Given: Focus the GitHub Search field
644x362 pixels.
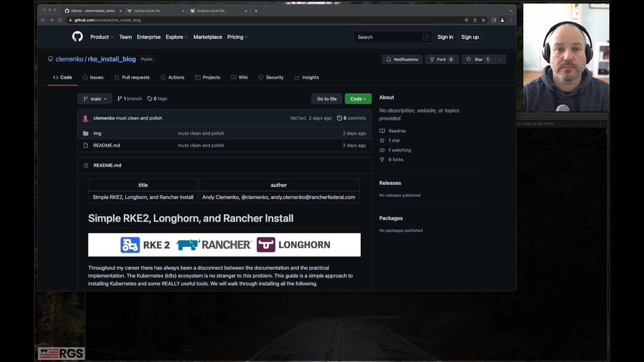Looking at the screenshot, I should (392, 37).
